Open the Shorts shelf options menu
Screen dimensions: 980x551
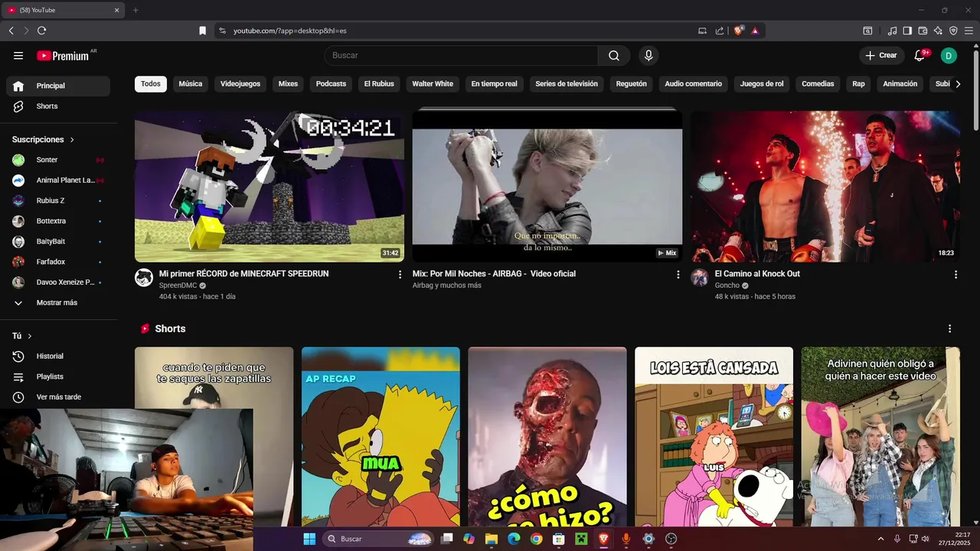coord(949,328)
